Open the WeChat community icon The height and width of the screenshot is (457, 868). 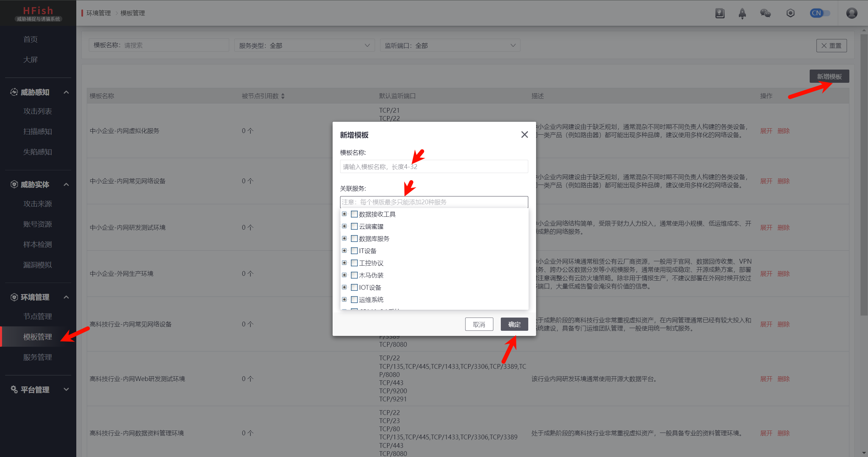pos(765,13)
